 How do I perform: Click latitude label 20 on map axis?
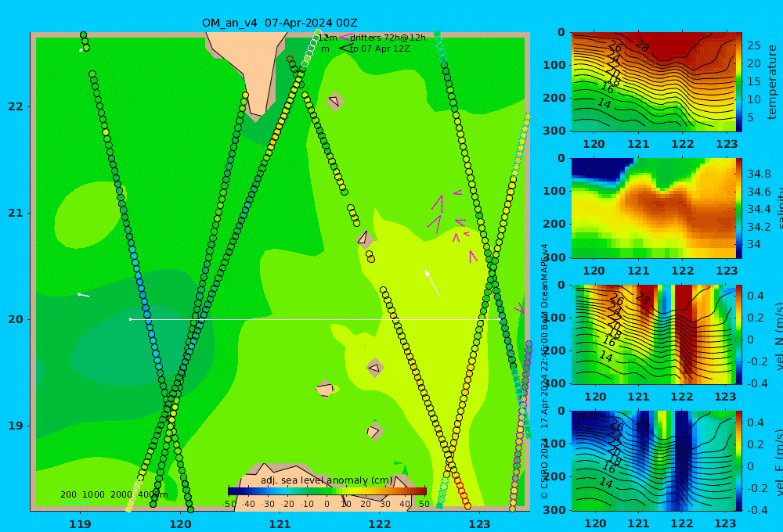(16, 319)
